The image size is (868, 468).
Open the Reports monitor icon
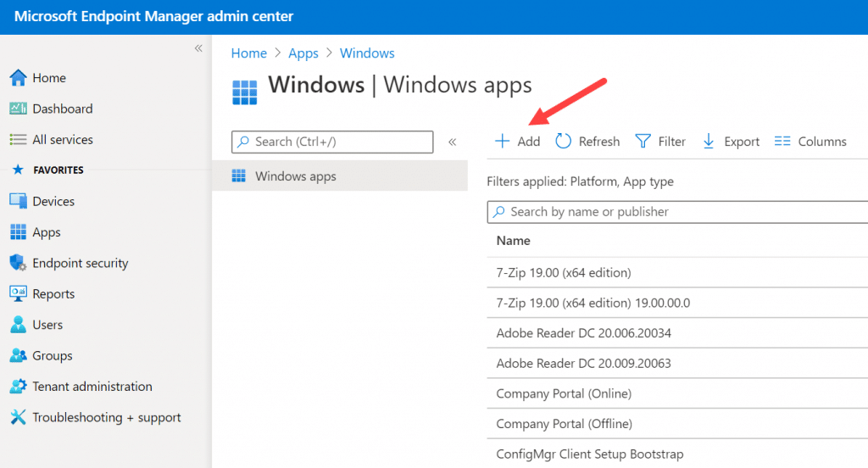[x=18, y=293]
